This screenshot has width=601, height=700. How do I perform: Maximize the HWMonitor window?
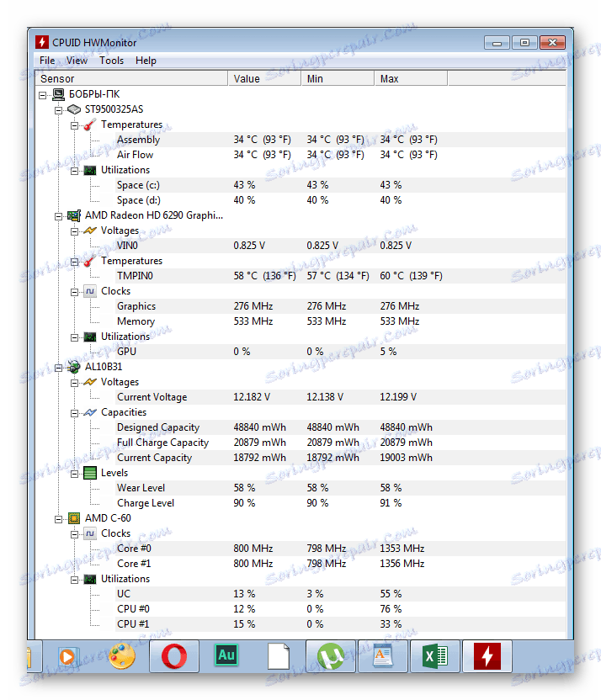pyautogui.click(x=524, y=43)
